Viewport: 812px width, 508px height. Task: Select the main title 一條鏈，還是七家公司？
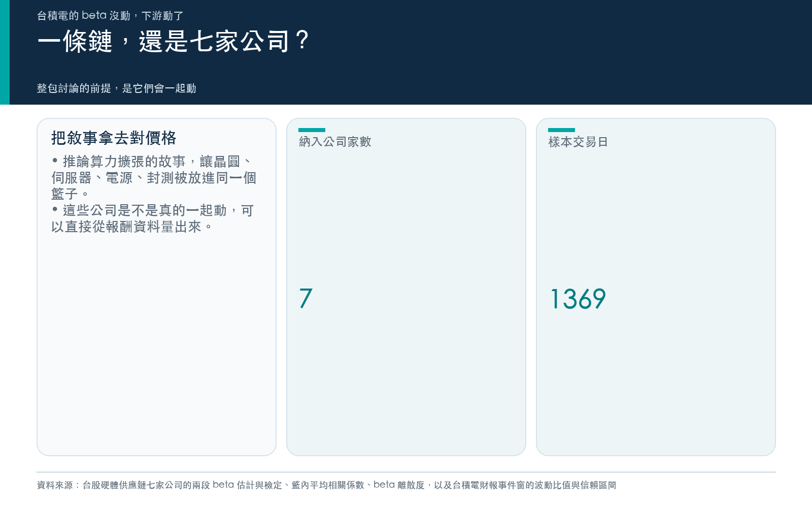pyautogui.click(x=173, y=41)
